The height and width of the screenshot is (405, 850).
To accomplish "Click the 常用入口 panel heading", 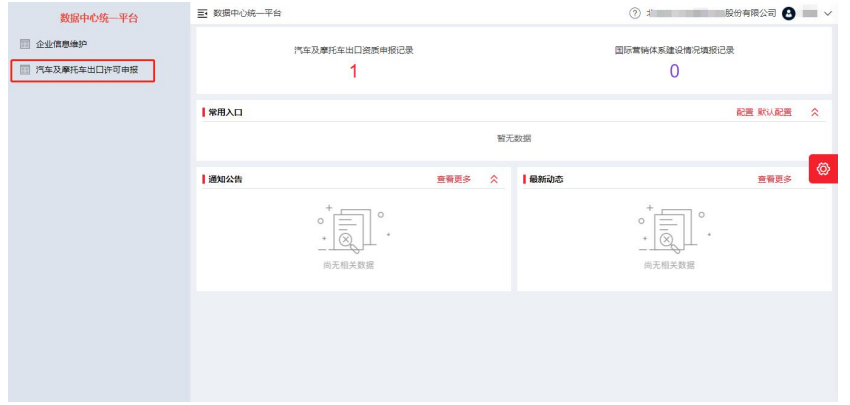I will [x=225, y=112].
